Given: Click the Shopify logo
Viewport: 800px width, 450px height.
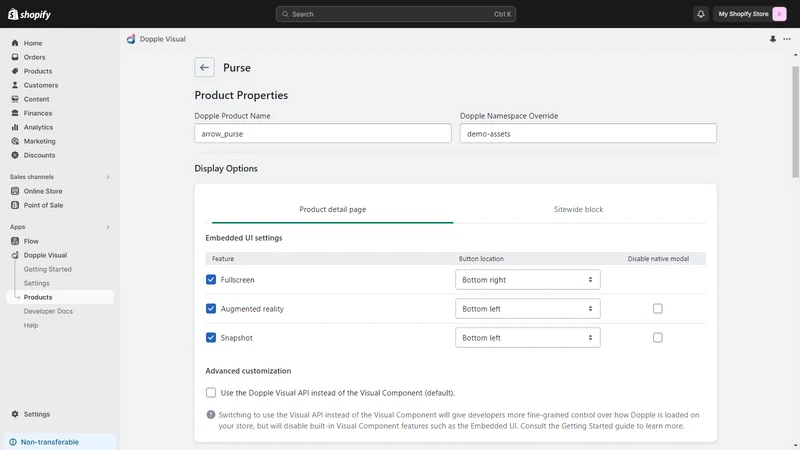Looking at the screenshot, I should tap(29, 14).
